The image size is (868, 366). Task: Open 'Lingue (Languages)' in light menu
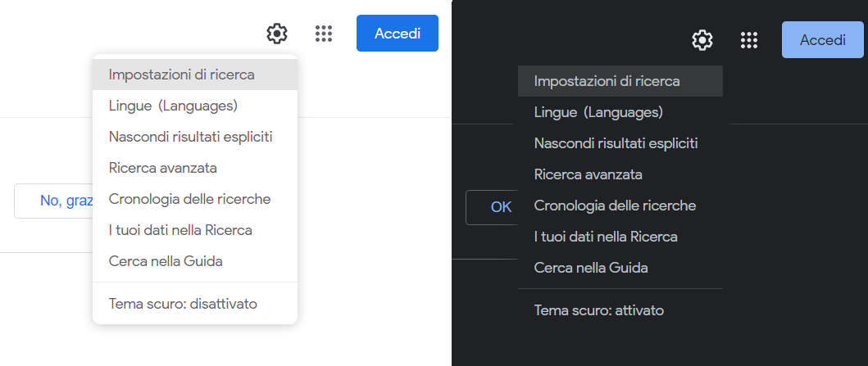(195, 106)
